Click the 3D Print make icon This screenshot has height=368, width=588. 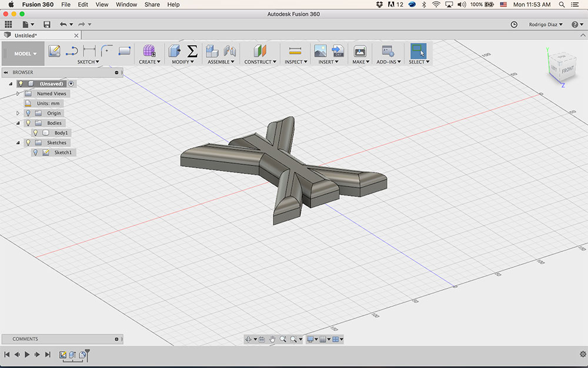pos(360,51)
